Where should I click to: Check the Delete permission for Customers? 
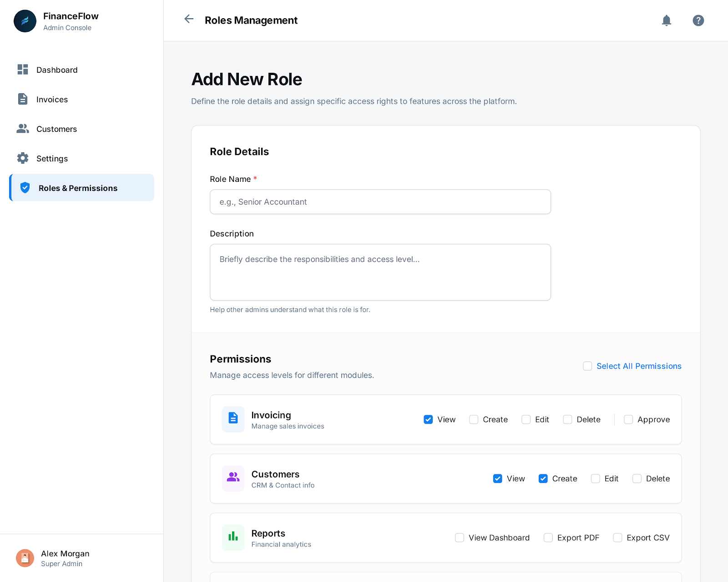[x=637, y=479]
